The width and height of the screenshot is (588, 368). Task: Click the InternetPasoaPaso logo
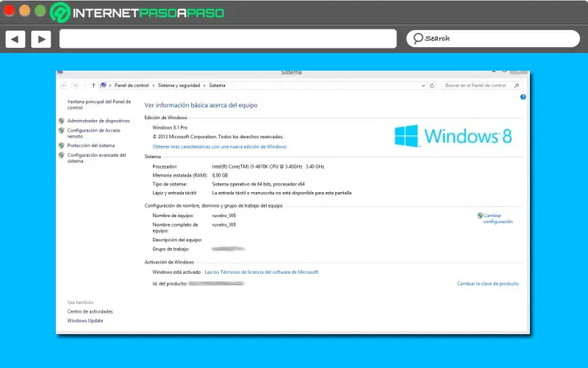pos(137,13)
